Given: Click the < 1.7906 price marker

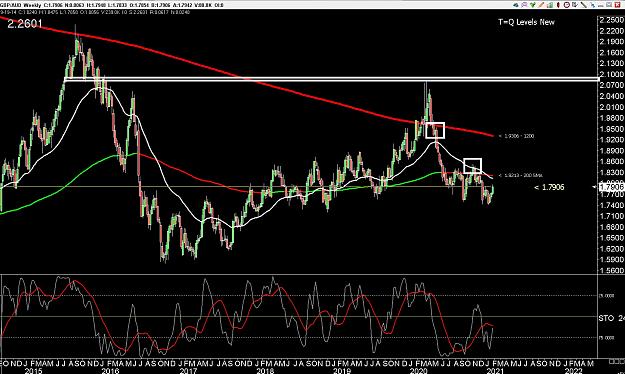Looking at the screenshot, I should pyautogui.click(x=549, y=187).
